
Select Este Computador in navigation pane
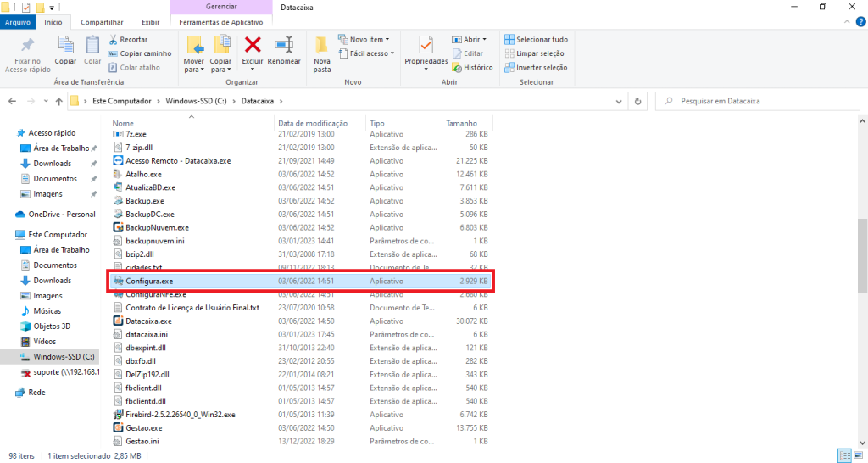coord(52,235)
